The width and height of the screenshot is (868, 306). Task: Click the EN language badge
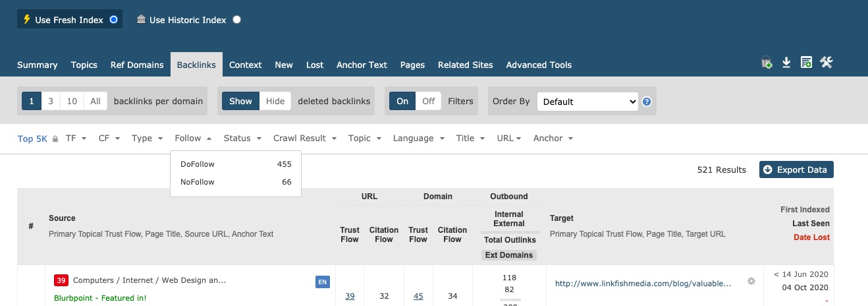coord(322,282)
